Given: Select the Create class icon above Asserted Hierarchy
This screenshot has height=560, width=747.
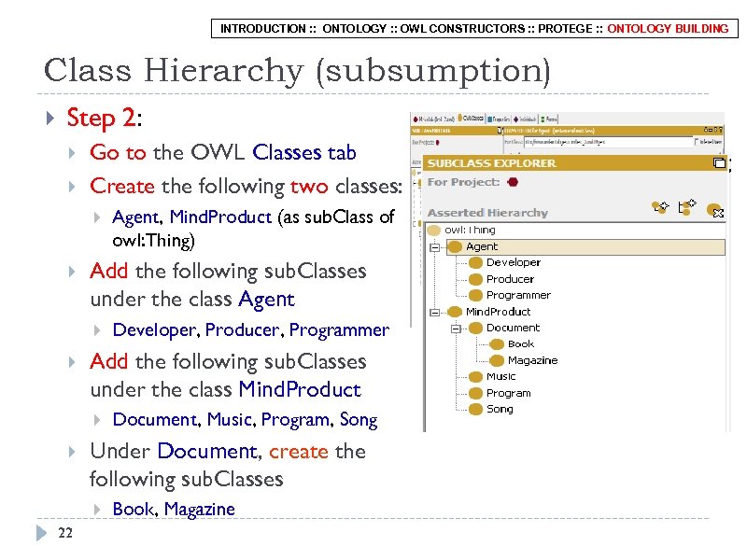Looking at the screenshot, I should 659,207.
